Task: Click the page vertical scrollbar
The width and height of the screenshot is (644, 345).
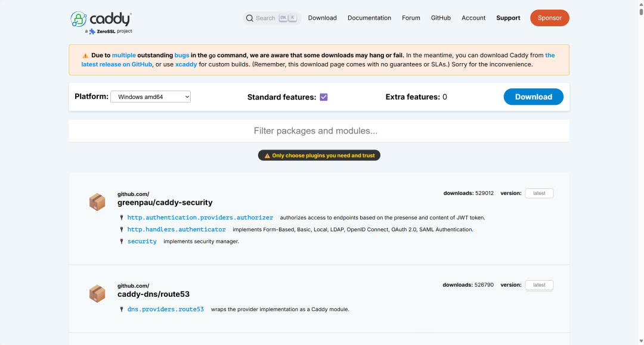Action: (x=640, y=179)
